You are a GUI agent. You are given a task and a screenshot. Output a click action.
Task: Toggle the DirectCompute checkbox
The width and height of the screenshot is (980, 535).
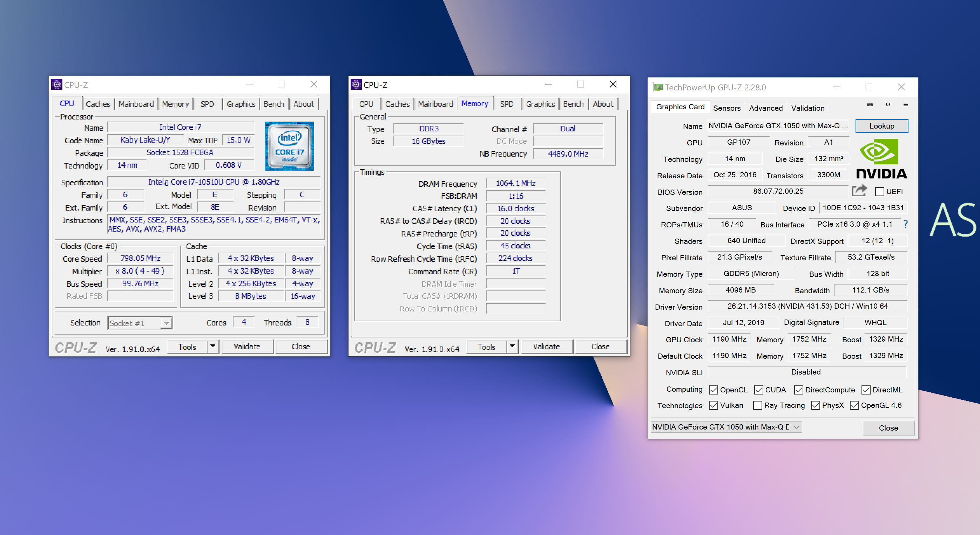[799, 390]
